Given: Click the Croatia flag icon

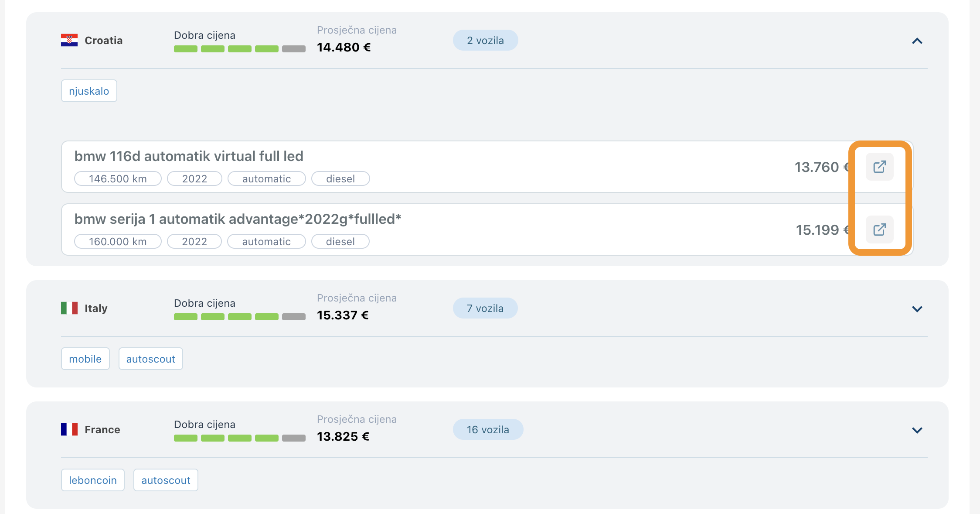Looking at the screenshot, I should (x=69, y=40).
